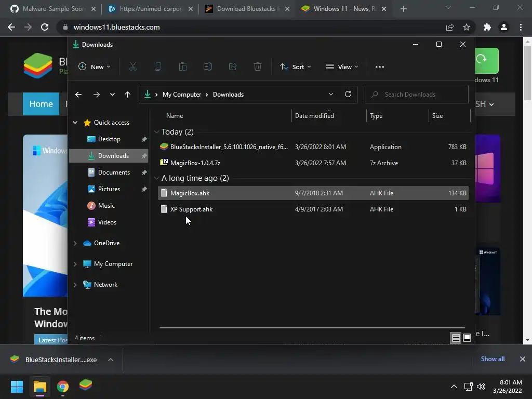Screen dimensions: 532x399
Task: Select Documents in Quick access
Action: pyautogui.click(x=109, y=172)
